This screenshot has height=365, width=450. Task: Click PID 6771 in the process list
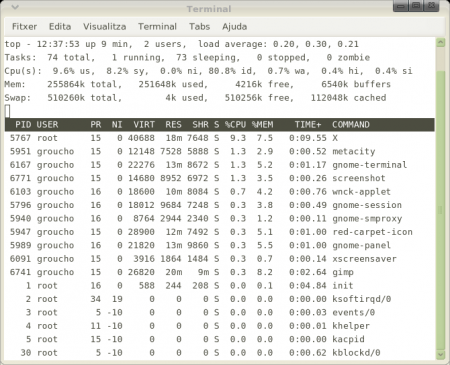pyautogui.click(x=20, y=178)
